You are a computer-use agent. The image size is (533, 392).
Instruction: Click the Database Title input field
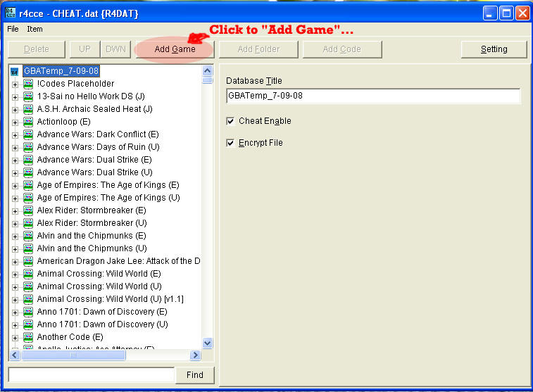(373, 96)
